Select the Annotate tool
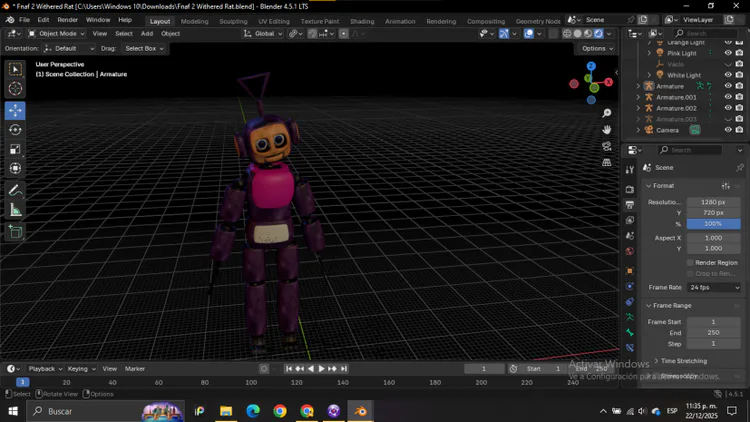The image size is (750, 422). point(15,190)
